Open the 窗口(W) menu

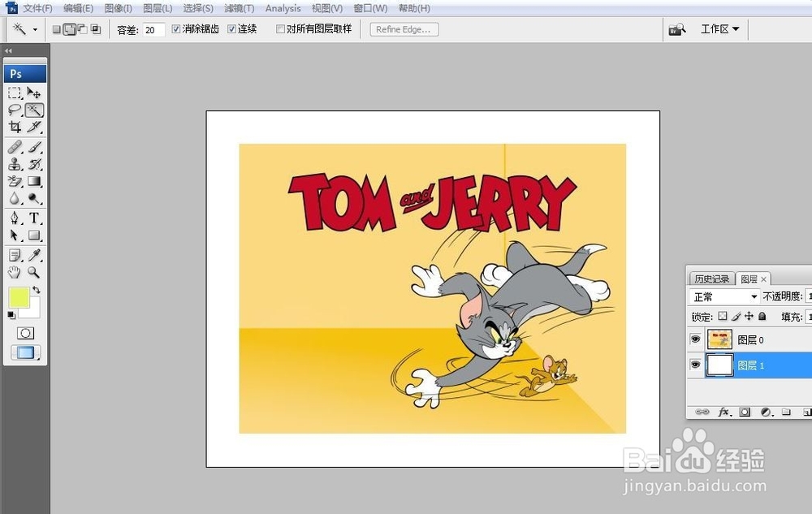370,8
